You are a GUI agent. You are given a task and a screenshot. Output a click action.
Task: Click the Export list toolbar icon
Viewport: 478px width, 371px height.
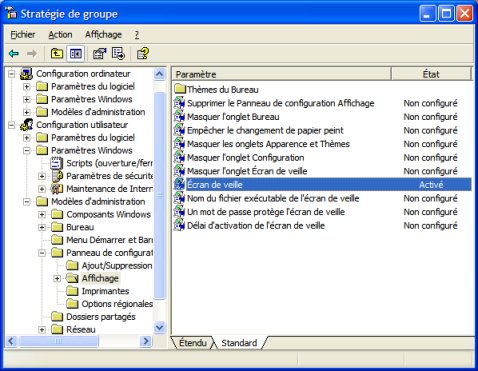coord(118,53)
